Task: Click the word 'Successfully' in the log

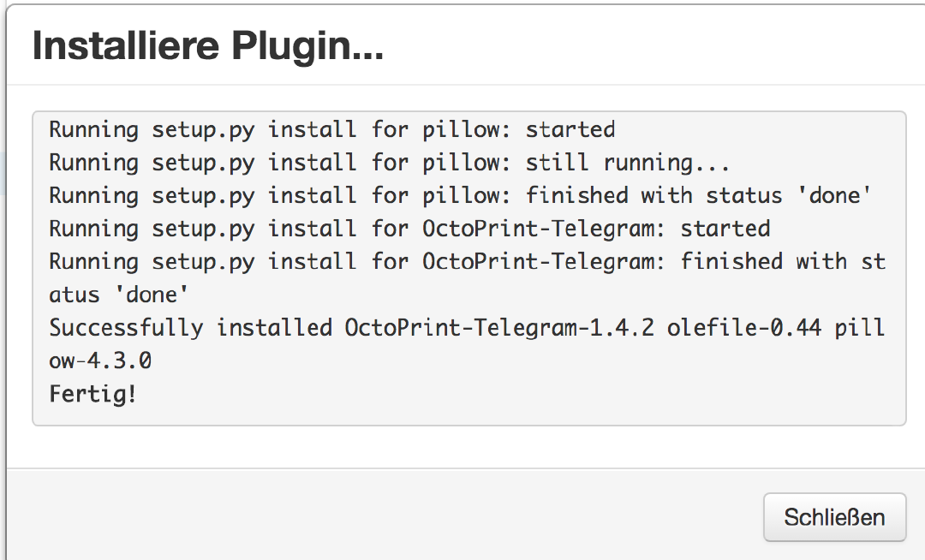Action: [x=125, y=328]
